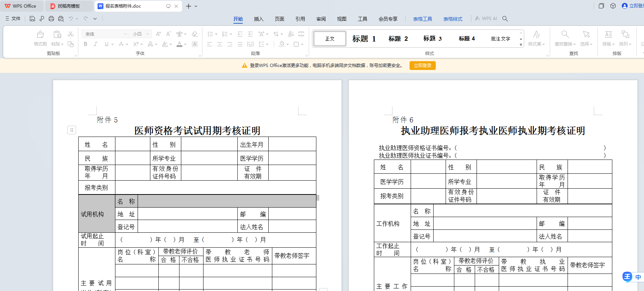
Task: Click the Select (选择) cursor icon
Action: [586, 34]
